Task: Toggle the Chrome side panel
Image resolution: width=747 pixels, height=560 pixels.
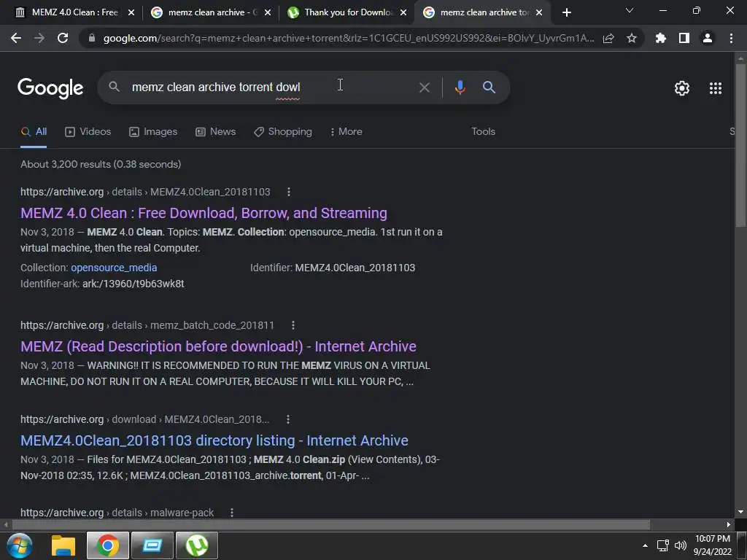Action: click(x=684, y=38)
